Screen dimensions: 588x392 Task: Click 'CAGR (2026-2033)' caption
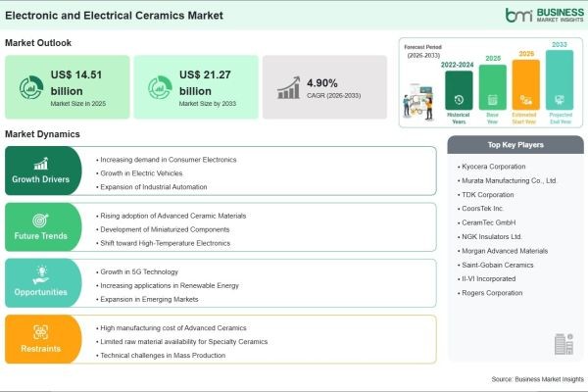tap(334, 96)
